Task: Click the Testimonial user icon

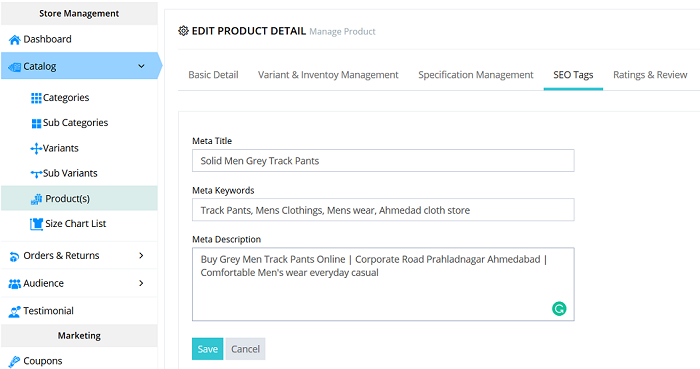Action: click(x=14, y=311)
